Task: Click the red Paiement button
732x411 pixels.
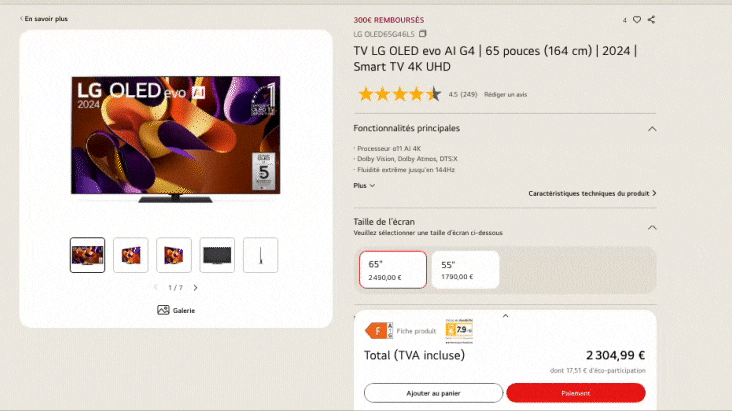Action: coord(576,393)
